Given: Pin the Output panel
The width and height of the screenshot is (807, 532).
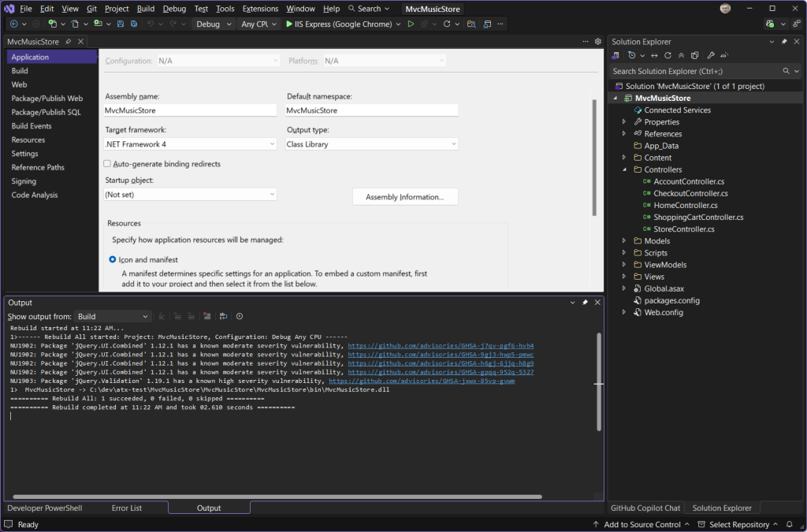Looking at the screenshot, I should click(x=585, y=302).
